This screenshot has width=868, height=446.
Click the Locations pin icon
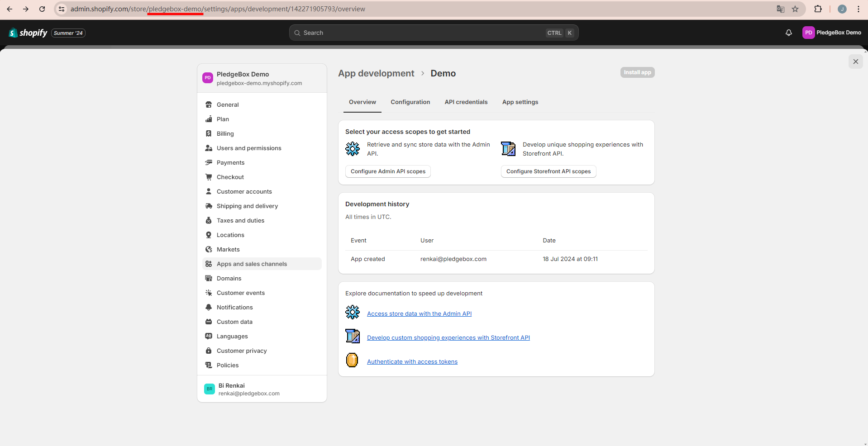tap(209, 235)
